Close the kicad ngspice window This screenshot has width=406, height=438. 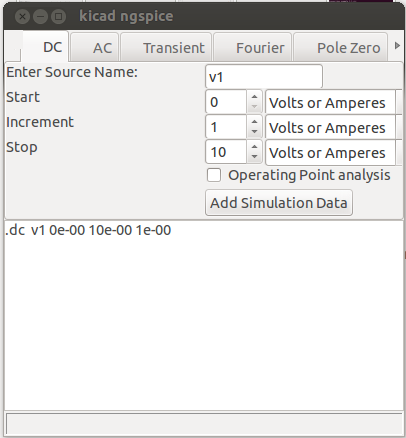click(x=22, y=16)
